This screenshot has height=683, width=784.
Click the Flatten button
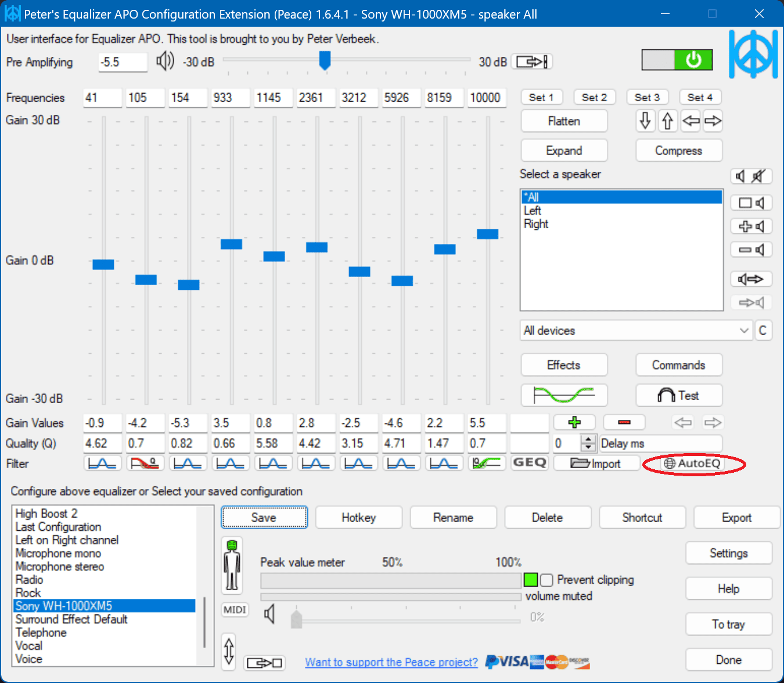(x=563, y=121)
